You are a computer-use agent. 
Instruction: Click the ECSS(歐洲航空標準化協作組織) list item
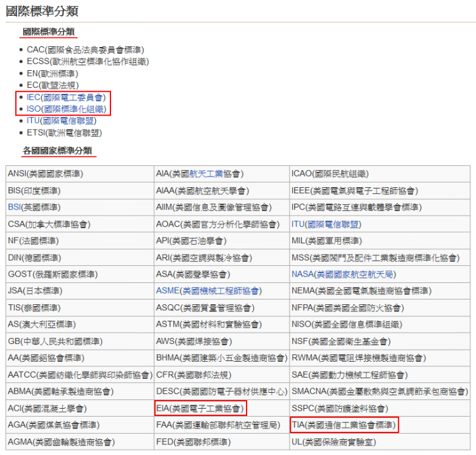(x=88, y=62)
